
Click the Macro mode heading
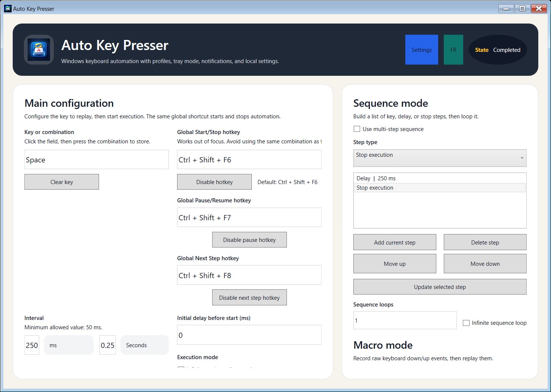coord(383,345)
